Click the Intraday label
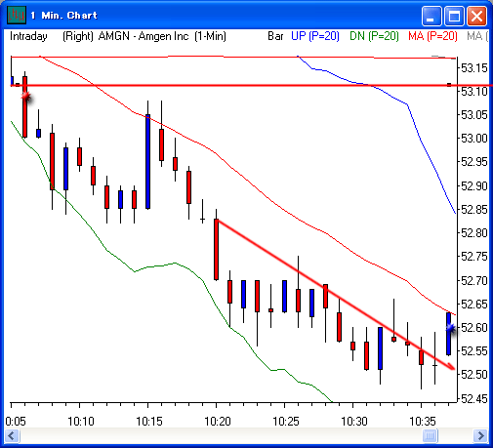This screenshot has height=448, width=493. 28,36
